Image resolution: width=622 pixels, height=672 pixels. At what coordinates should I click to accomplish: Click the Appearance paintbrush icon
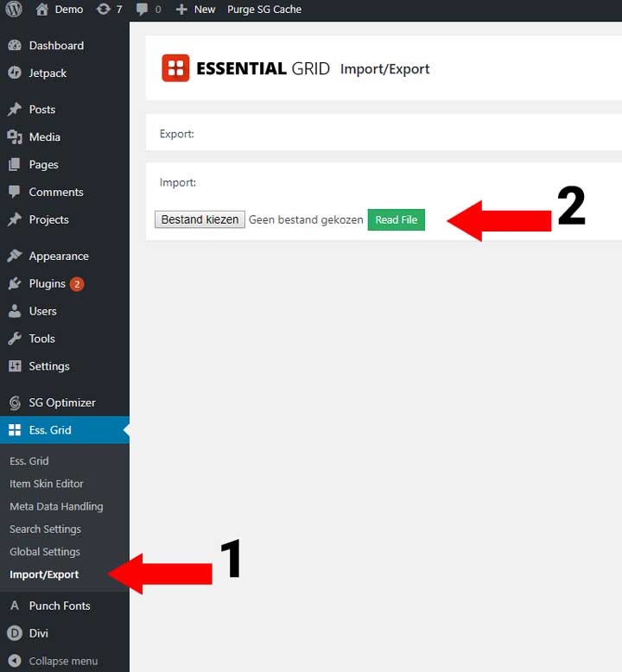pyautogui.click(x=15, y=256)
